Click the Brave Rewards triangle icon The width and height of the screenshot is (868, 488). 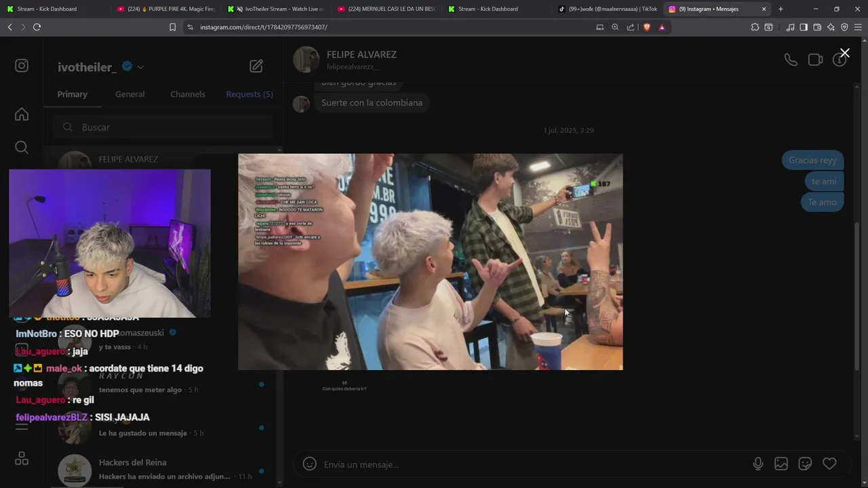coord(662,27)
